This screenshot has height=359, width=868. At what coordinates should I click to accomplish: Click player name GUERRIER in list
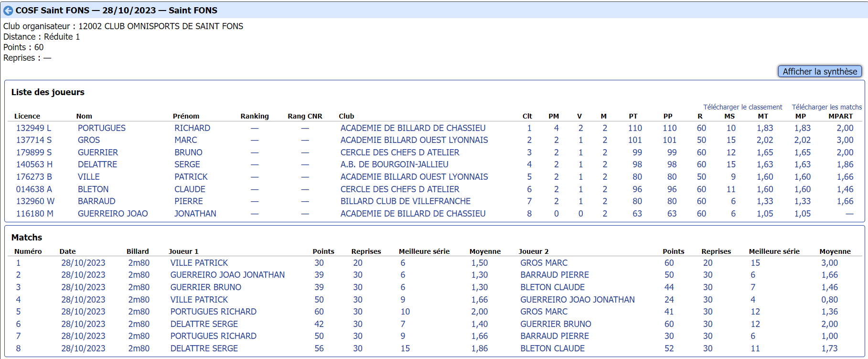pyautogui.click(x=98, y=152)
